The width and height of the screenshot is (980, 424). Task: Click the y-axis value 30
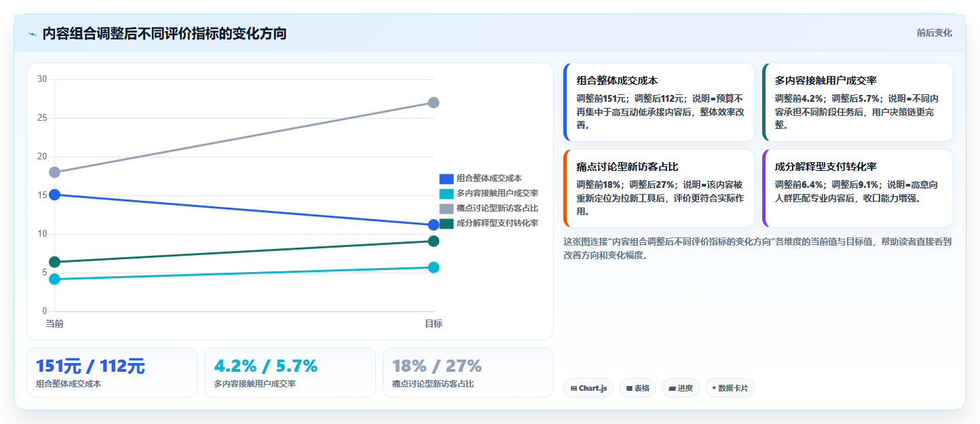click(x=42, y=79)
